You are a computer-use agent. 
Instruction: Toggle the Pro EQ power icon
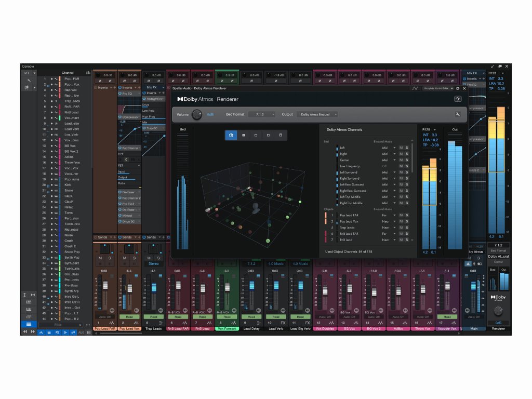coord(120,94)
